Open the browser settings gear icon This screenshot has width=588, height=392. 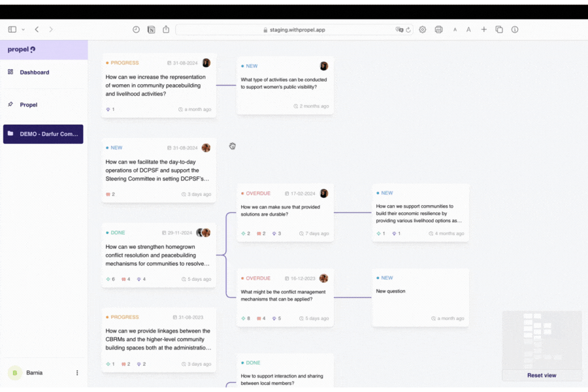click(422, 29)
